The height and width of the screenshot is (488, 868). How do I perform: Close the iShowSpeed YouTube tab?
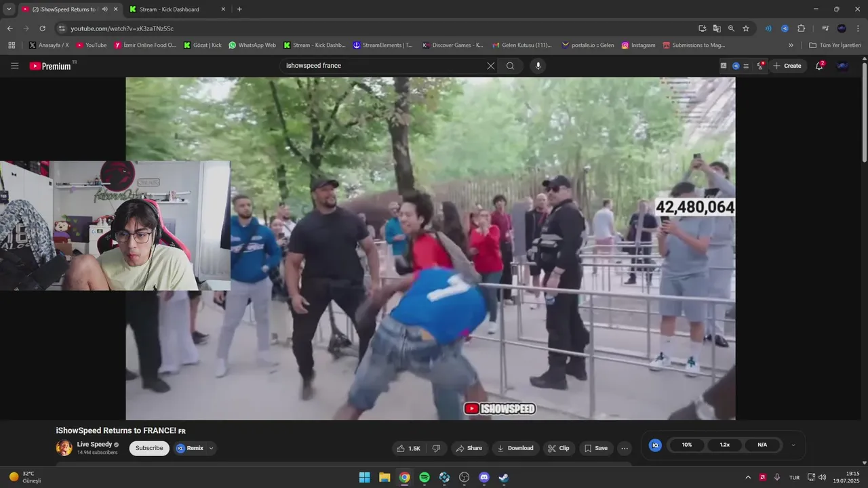115,9
